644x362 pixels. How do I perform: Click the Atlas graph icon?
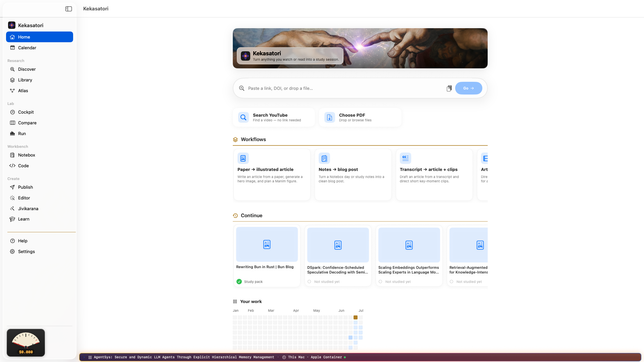tap(12, 90)
